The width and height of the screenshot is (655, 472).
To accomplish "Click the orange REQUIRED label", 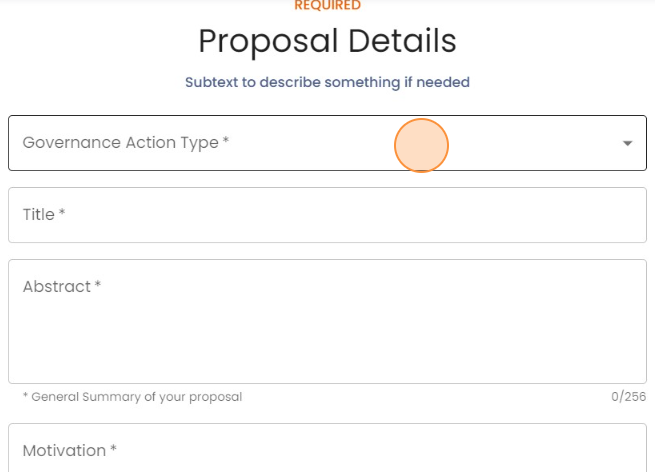I will click(327, 6).
